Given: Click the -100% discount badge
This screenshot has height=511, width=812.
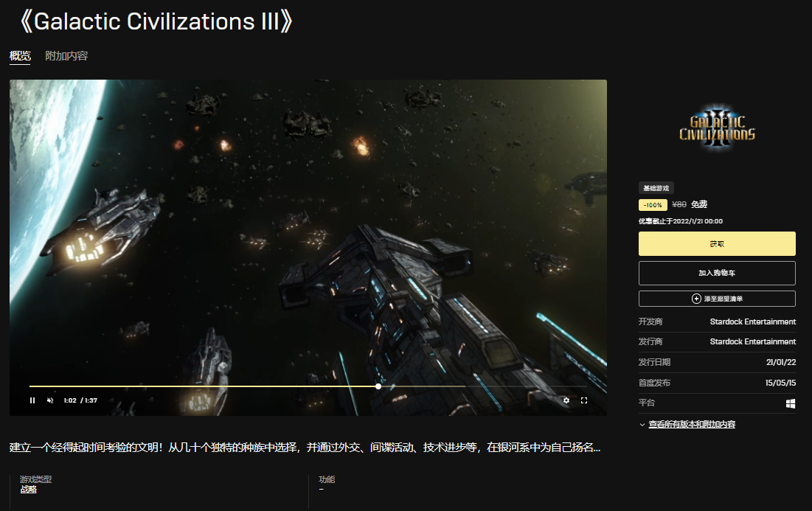Looking at the screenshot, I should [653, 205].
